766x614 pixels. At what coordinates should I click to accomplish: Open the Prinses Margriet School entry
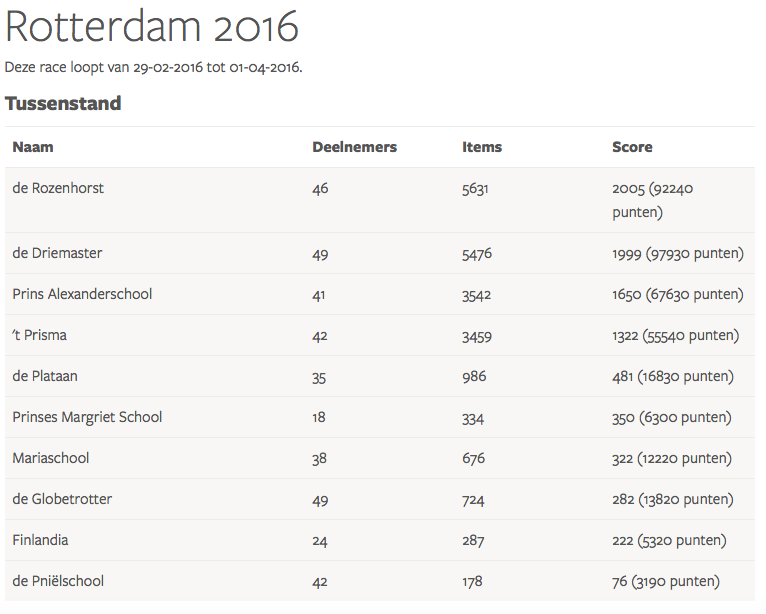tap(87, 417)
